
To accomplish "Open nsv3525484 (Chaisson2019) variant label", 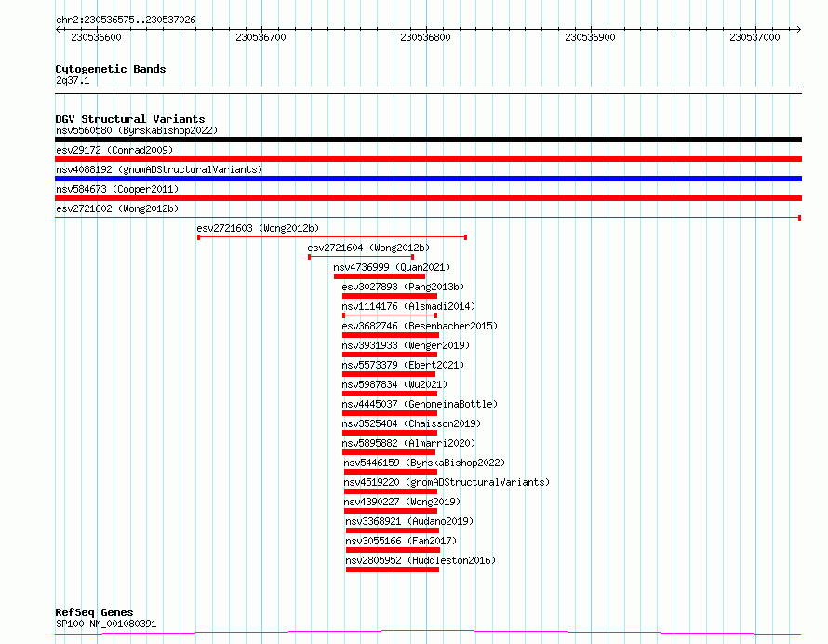I will (x=411, y=423).
